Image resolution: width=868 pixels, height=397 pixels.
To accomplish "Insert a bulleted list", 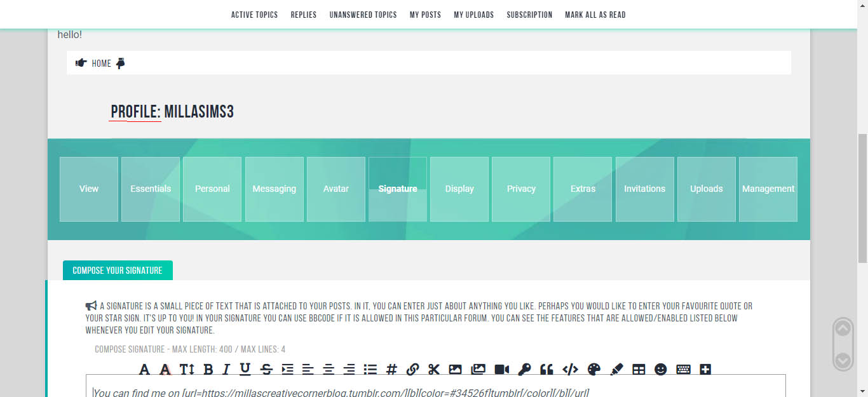I will coord(370,369).
